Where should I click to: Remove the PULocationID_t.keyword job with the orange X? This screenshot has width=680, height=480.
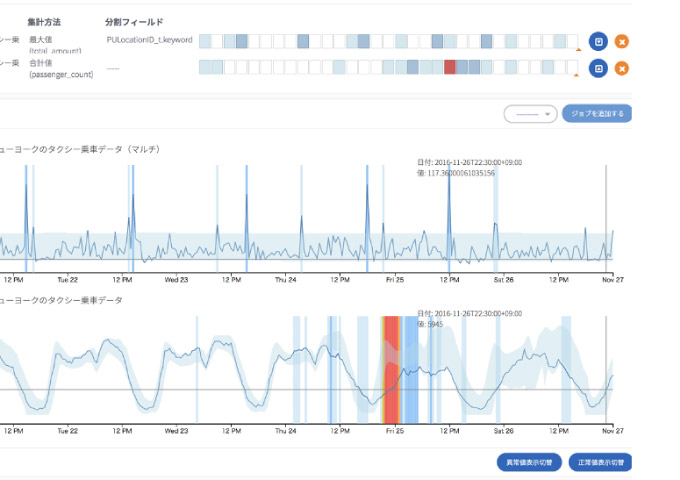tap(622, 42)
